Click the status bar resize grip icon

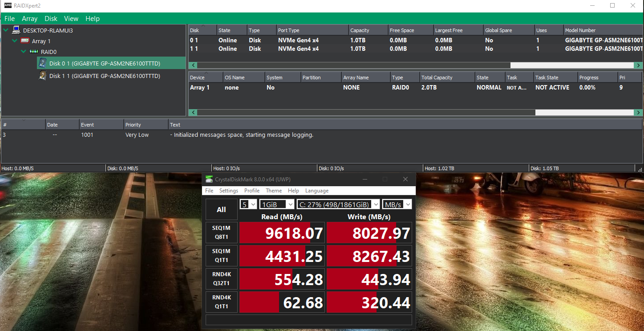coord(640,169)
